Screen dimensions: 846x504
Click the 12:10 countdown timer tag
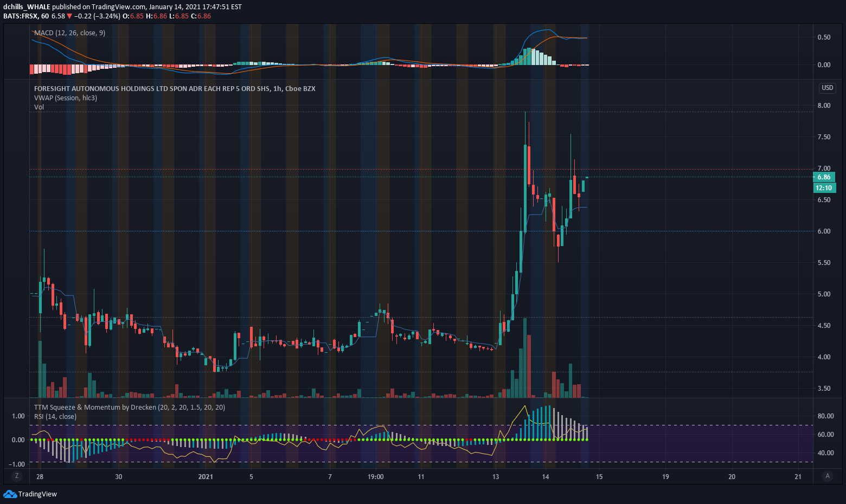[824, 188]
